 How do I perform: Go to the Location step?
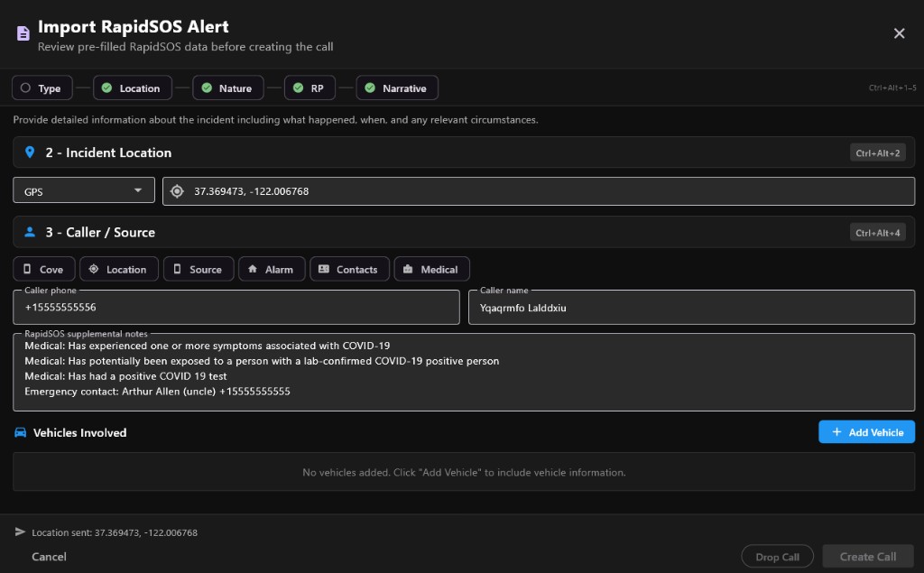133,88
